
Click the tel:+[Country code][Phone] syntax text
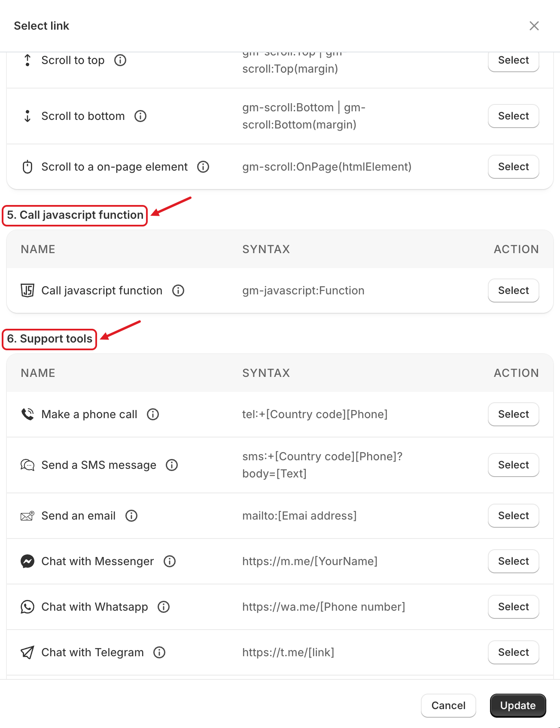coord(315,414)
